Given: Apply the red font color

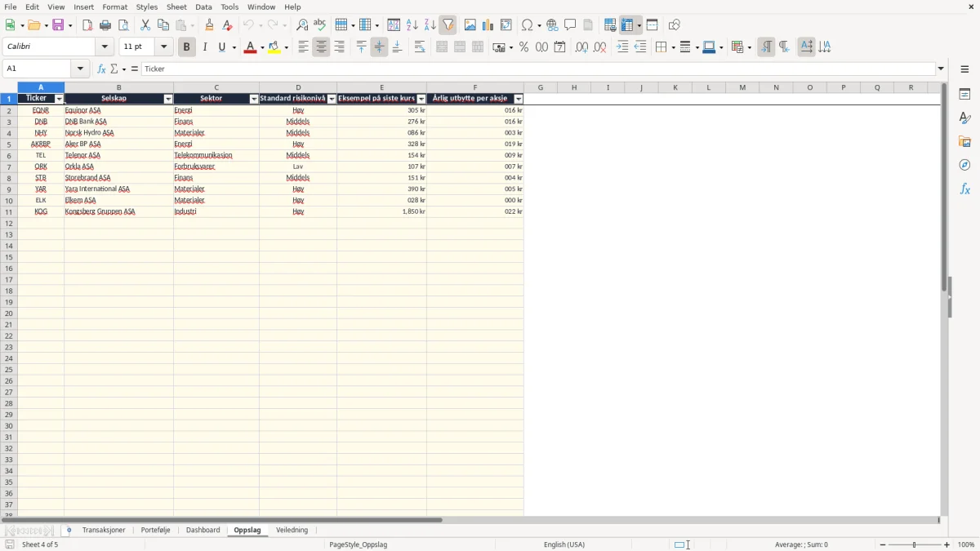Looking at the screenshot, I should (x=250, y=47).
